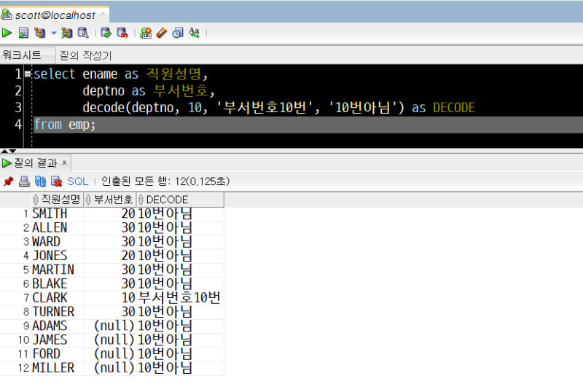Open the SQL History clock icon

point(178,33)
